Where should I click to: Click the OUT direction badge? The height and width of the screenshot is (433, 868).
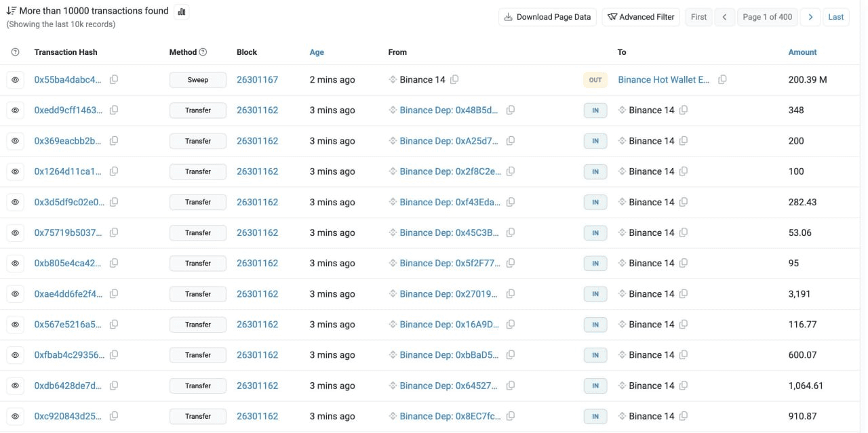click(595, 80)
